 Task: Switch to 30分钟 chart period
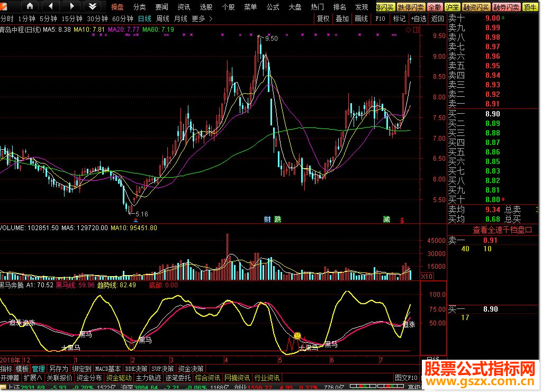click(x=97, y=19)
